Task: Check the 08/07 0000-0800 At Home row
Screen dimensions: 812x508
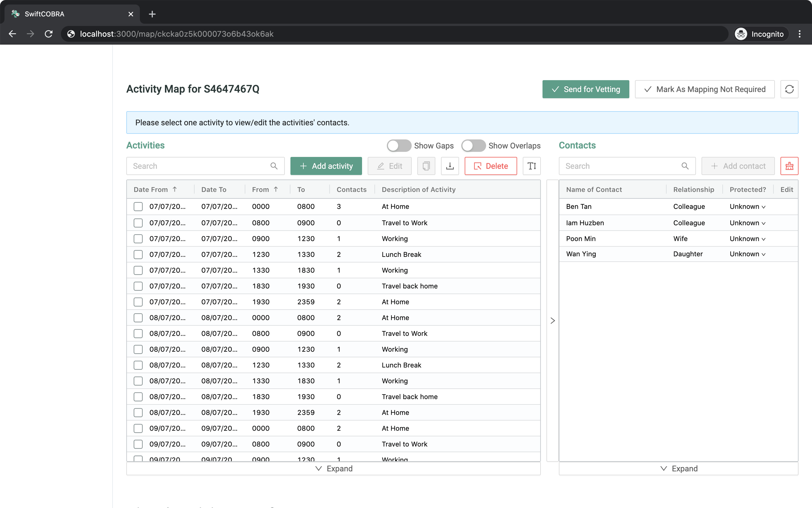Action: (138, 317)
